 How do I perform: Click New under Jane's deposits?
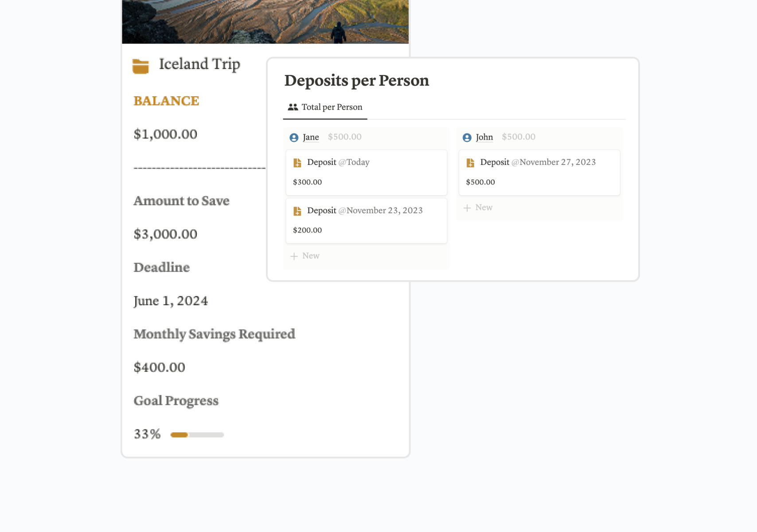pyautogui.click(x=311, y=256)
